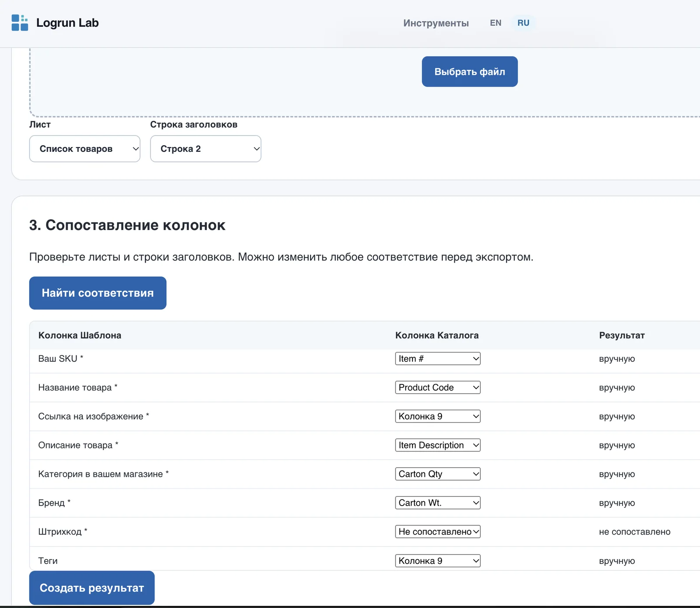The height and width of the screenshot is (608, 700).
Task: Open catalog dropdown for Название товара row
Action: pyautogui.click(x=437, y=388)
